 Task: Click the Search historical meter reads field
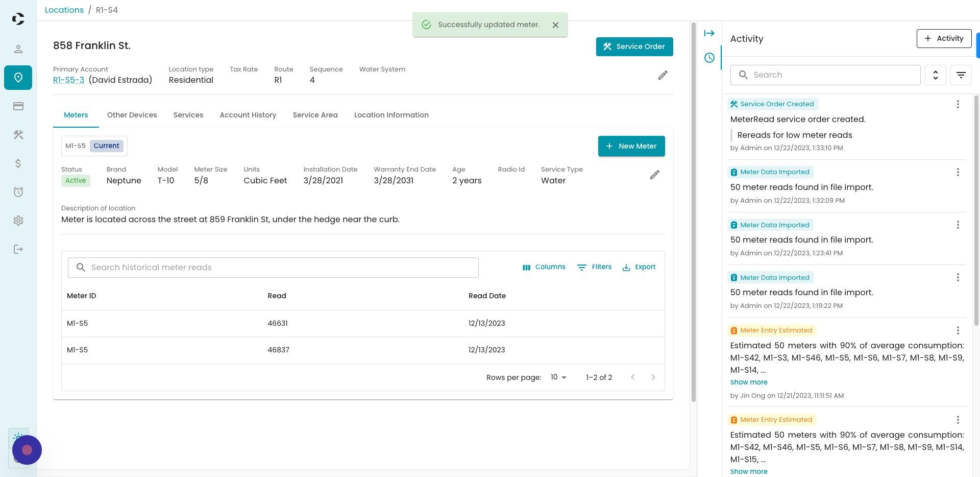(273, 268)
